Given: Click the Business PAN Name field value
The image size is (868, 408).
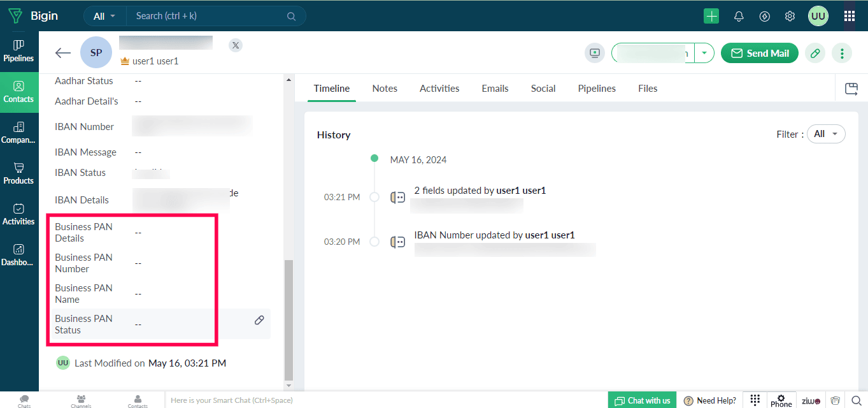Looking at the screenshot, I should tap(138, 294).
